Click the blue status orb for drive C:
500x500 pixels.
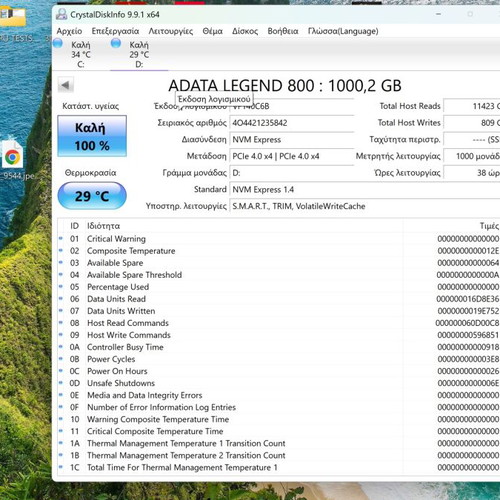[x=58, y=43]
